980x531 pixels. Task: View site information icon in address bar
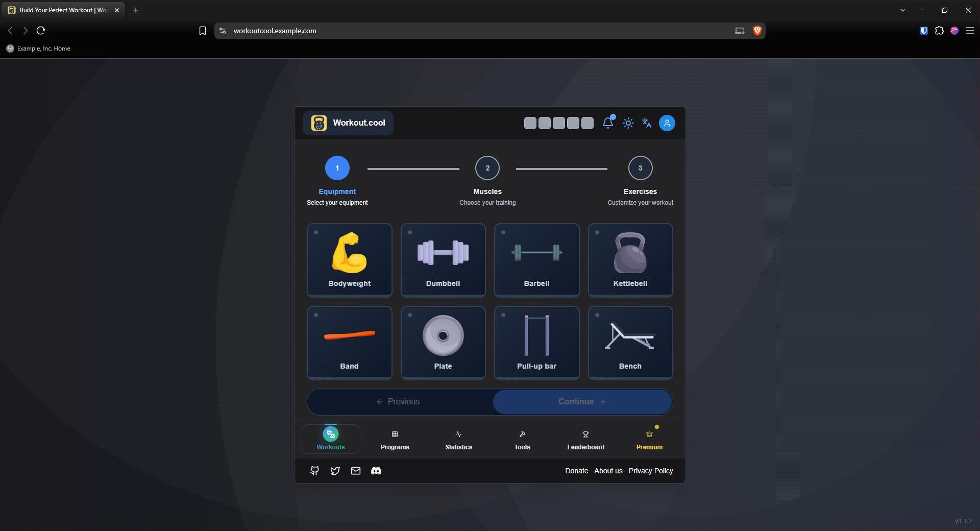(x=223, y=31)
